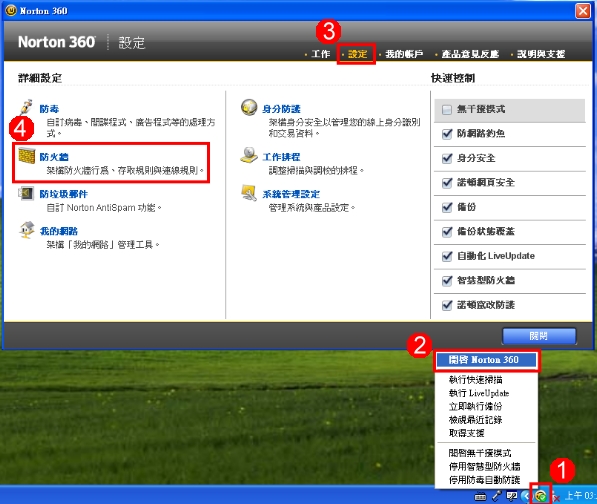Open the 身分防護 link

tap(281, 109)
